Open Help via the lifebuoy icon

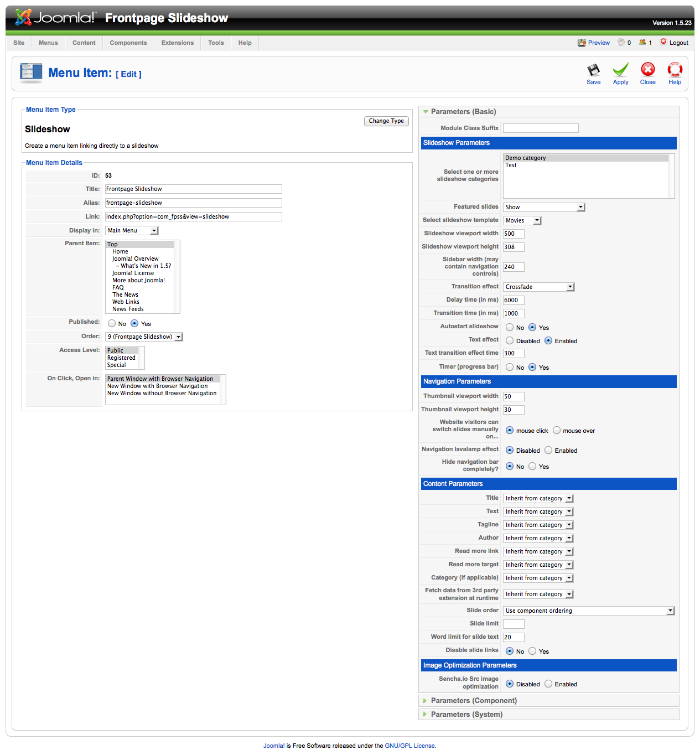click(x=675, y=69)
